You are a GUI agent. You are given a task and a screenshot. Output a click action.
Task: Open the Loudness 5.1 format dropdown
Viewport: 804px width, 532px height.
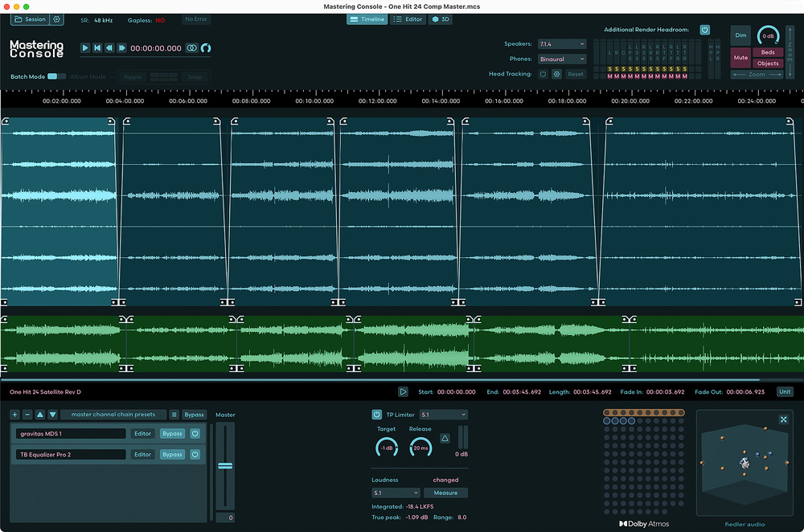pyautogui.click(x=396, y=493)
